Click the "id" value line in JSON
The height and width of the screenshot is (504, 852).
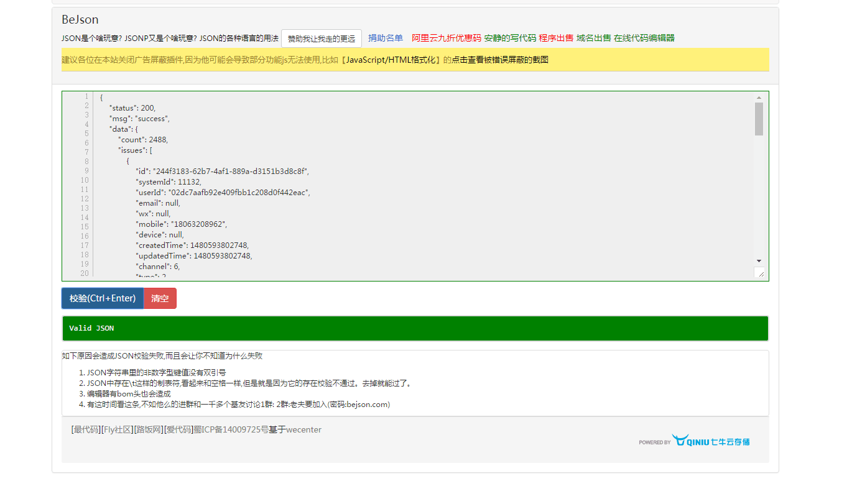(223, 172)
